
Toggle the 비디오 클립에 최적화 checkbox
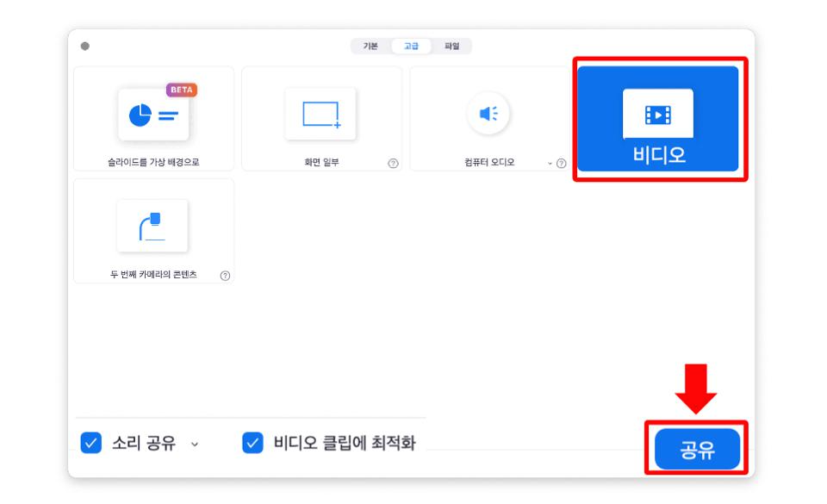point(252,443)
